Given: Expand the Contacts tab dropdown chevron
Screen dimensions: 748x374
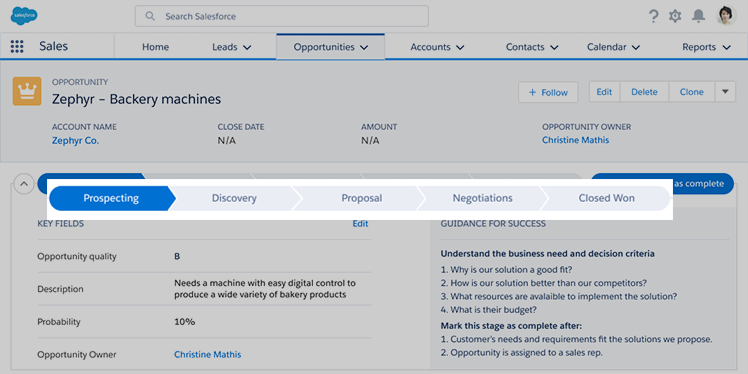Looking at the screenshot, I should tap(554, 47).
